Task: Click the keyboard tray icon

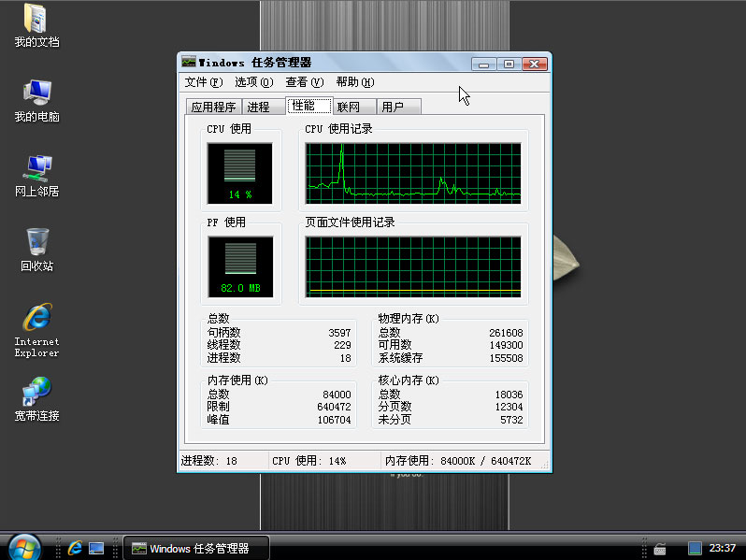Action: click(660, 549)
